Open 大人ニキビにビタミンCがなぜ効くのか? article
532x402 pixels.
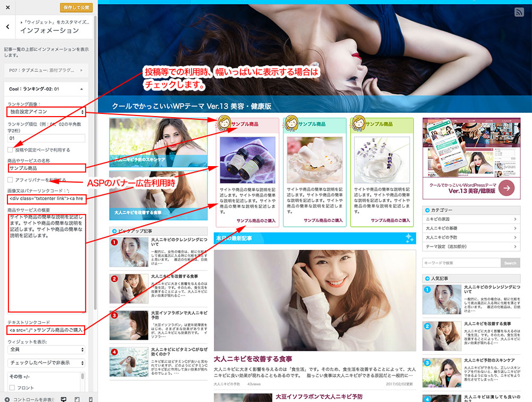[179, 351]
